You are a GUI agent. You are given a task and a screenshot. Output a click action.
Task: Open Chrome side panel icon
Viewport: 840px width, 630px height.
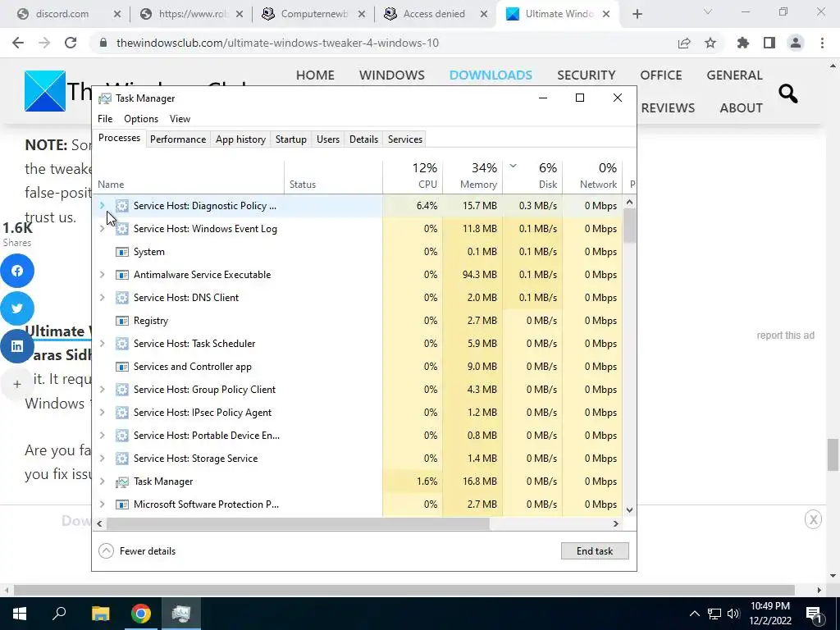[769, 43]
